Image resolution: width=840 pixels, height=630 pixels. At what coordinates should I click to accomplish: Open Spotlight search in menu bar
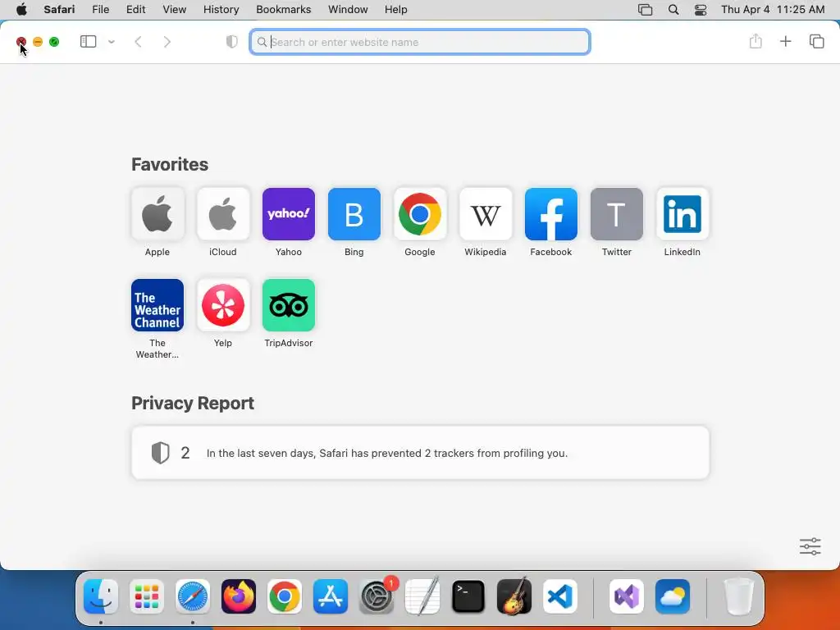[673, 10]
